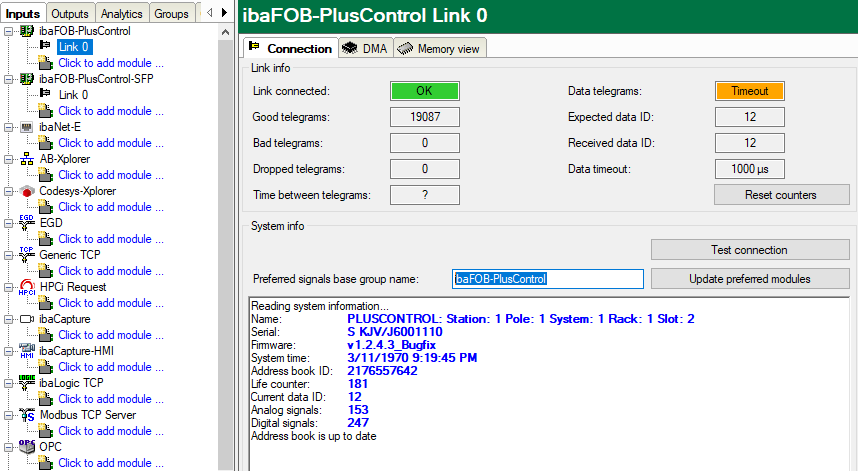Click the ibaFOB-PlusControl board icon
The height and width of the screenshot is (471, 858).
point(27,31)
